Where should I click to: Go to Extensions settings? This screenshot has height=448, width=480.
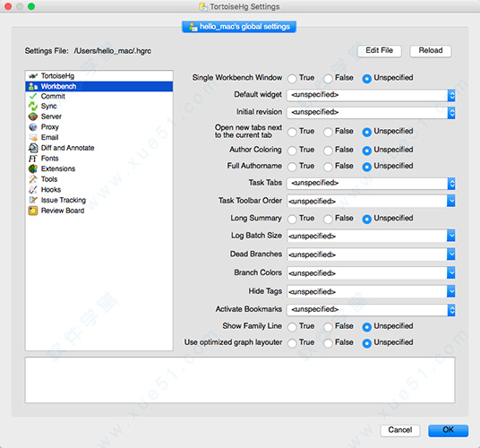pyautogui.click(x=99, y=168)
